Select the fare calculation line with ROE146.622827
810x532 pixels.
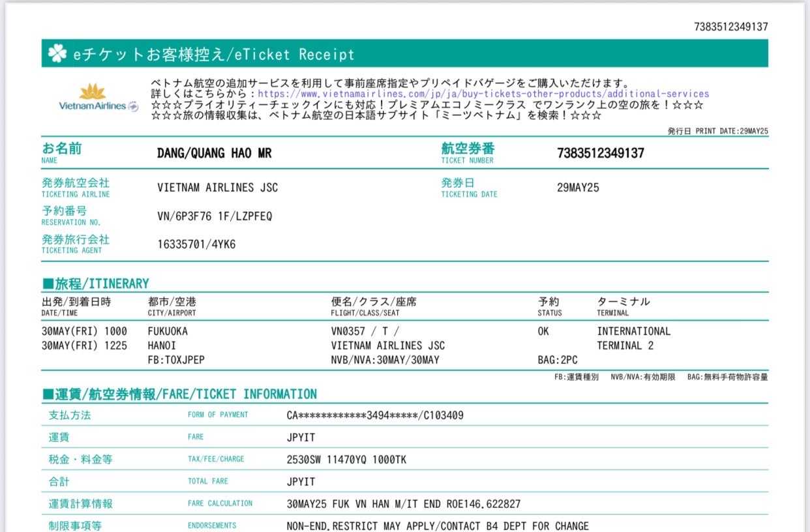[x=403, y=504]
